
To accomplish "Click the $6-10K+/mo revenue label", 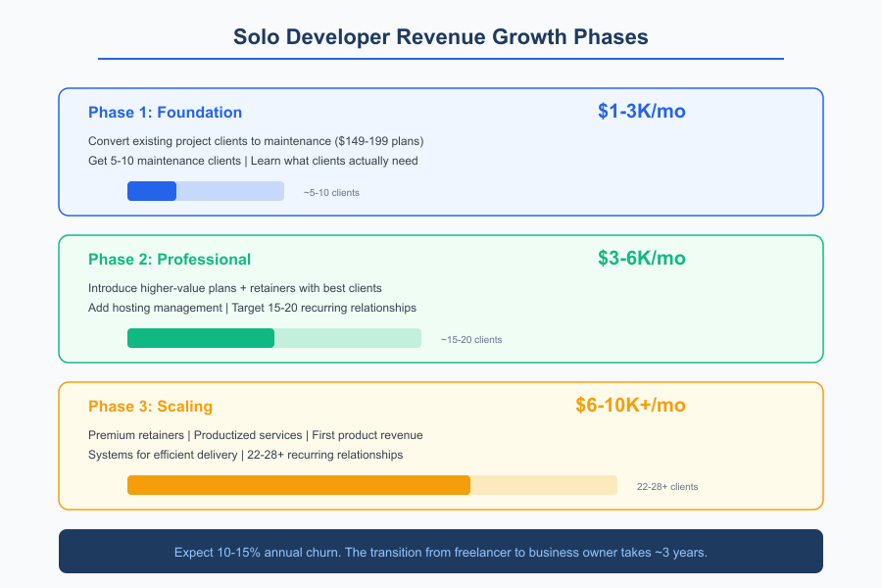I will [631, 405].
